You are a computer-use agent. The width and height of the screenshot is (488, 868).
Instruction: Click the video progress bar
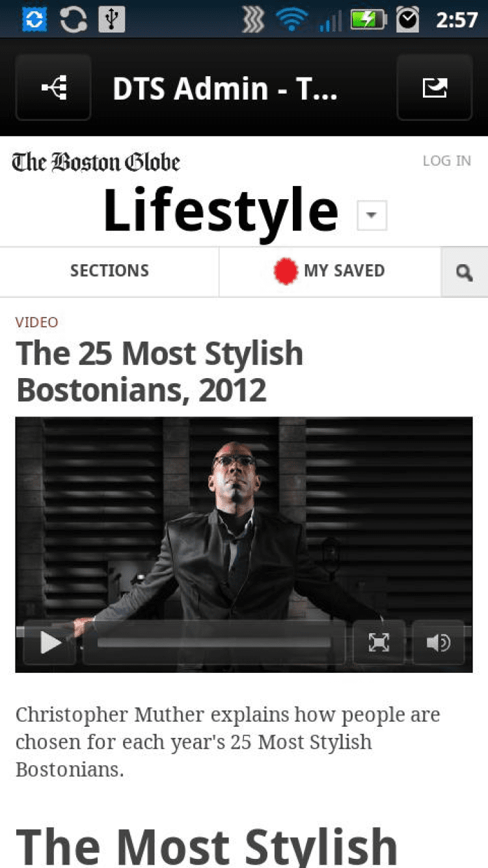(214, 644)
